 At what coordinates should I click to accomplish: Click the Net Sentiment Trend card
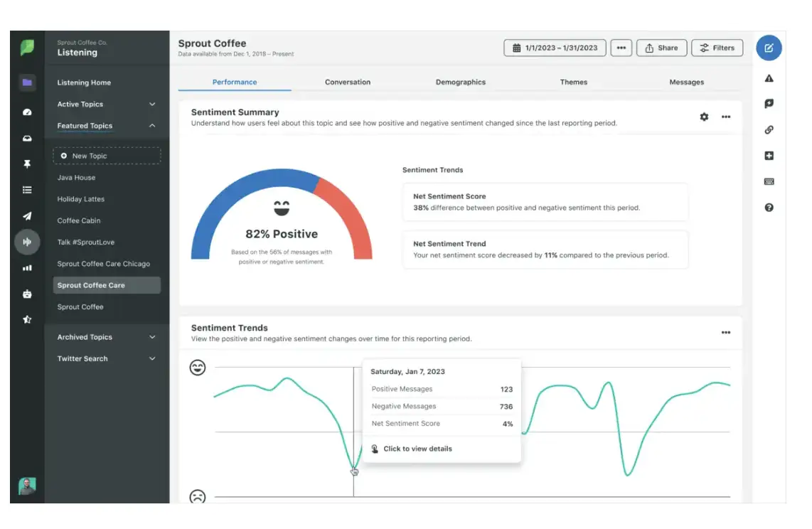click(x=545, y=250)
